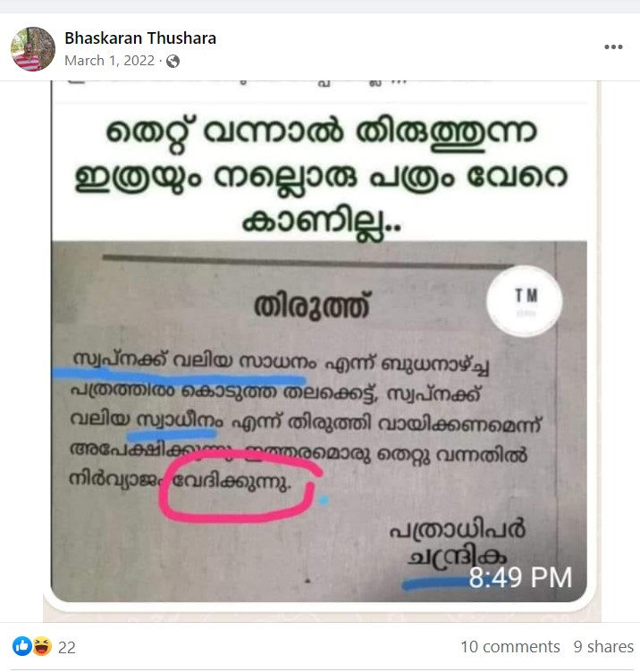The width and height of the screenshot is (640, 672).
Task: View the 9 shares list
Action: [x=603, y=646]
